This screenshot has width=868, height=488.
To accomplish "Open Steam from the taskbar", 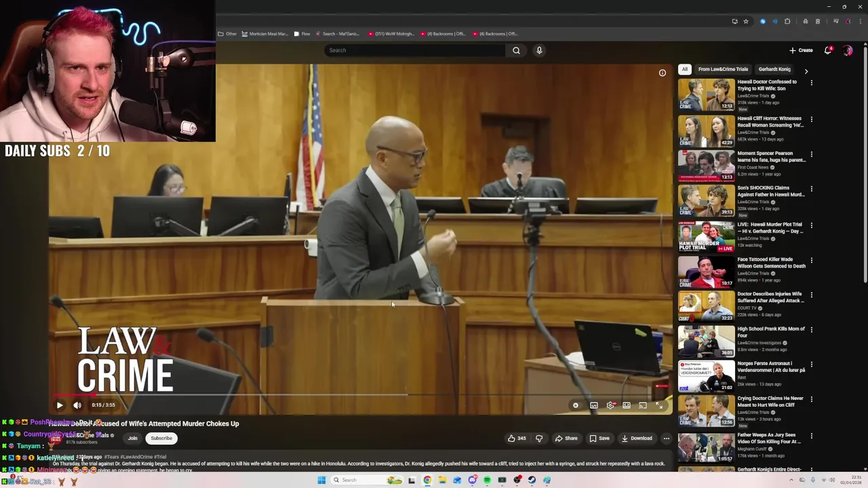I will tap(532, 480).
